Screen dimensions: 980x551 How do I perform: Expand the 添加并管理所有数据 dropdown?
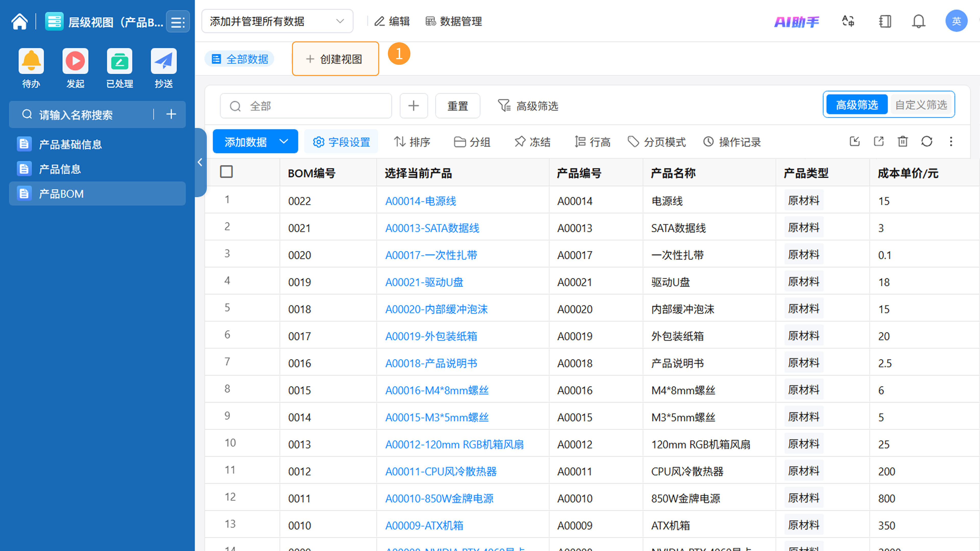[x=277, y=21]
